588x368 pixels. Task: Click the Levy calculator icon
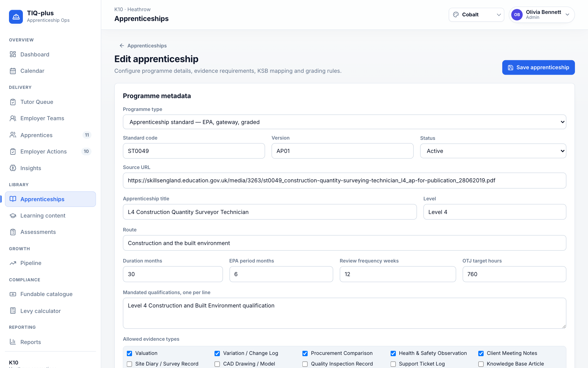(13, 311)
